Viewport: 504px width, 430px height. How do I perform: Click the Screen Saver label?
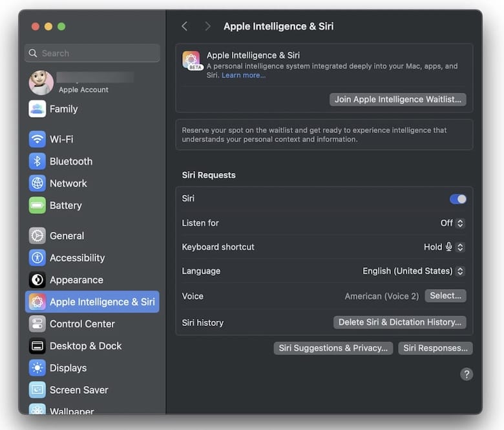pyautogui.click(x=79, y=390)
